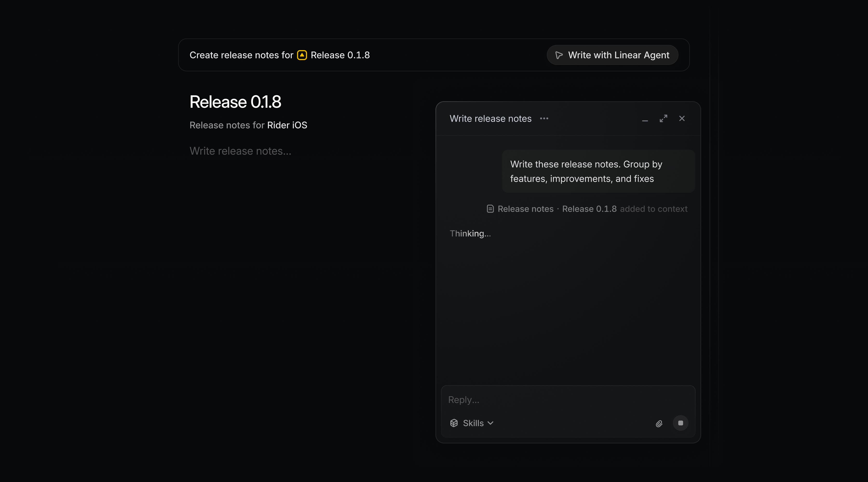Image resolution: width=868 pixels, height=482 pixels.
Task: Click Release 0.1.8 in the added context line
Action: [x=589, y=208]
